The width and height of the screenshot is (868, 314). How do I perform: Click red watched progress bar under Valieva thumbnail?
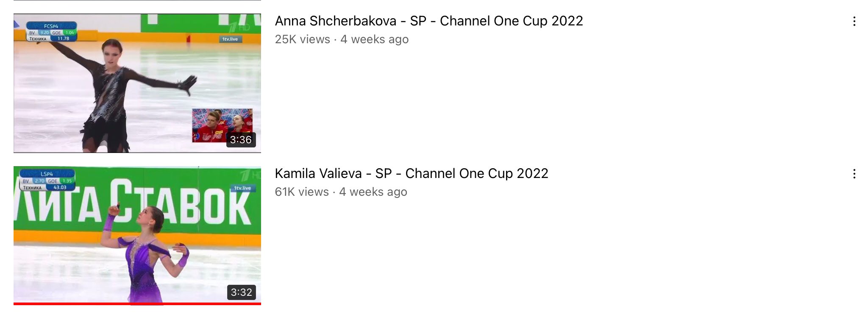(x=137, y=303)
